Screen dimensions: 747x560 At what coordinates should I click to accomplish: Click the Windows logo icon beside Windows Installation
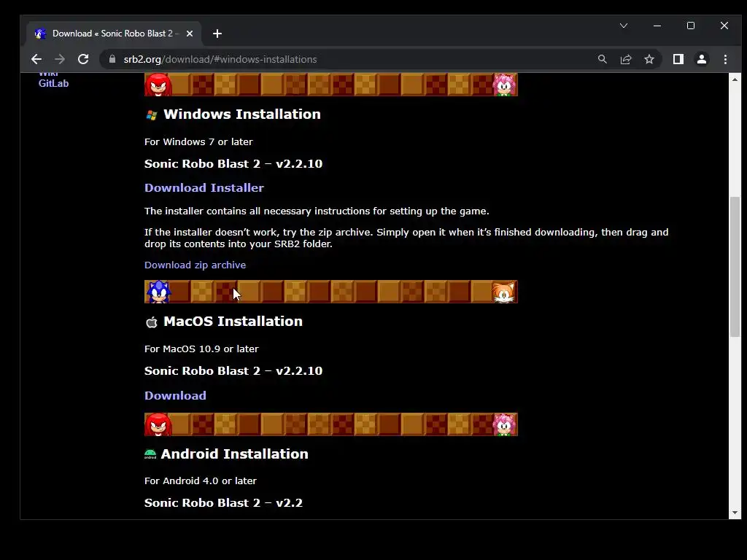(152, 114)
